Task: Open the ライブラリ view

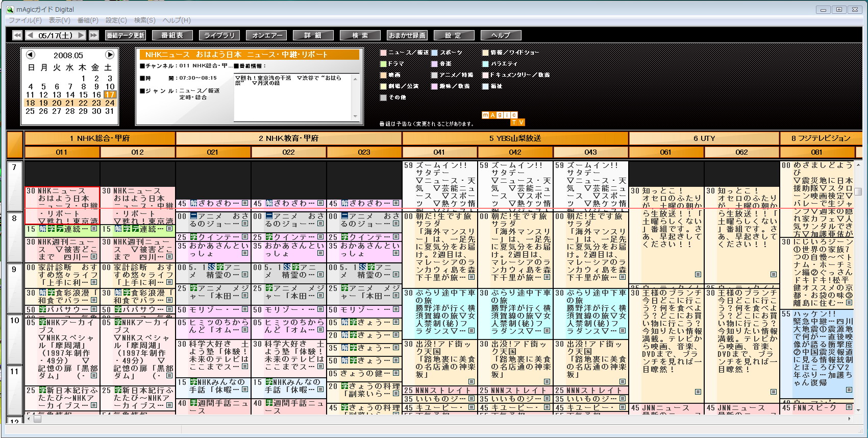Action: 219,35
